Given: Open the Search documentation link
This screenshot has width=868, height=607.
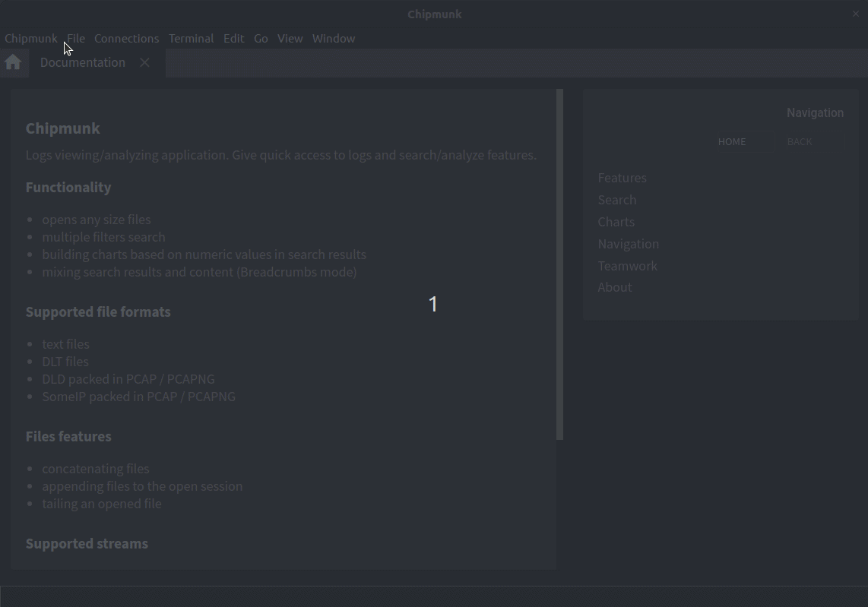Looking at the screenshot, I should [x=616, y=200].
